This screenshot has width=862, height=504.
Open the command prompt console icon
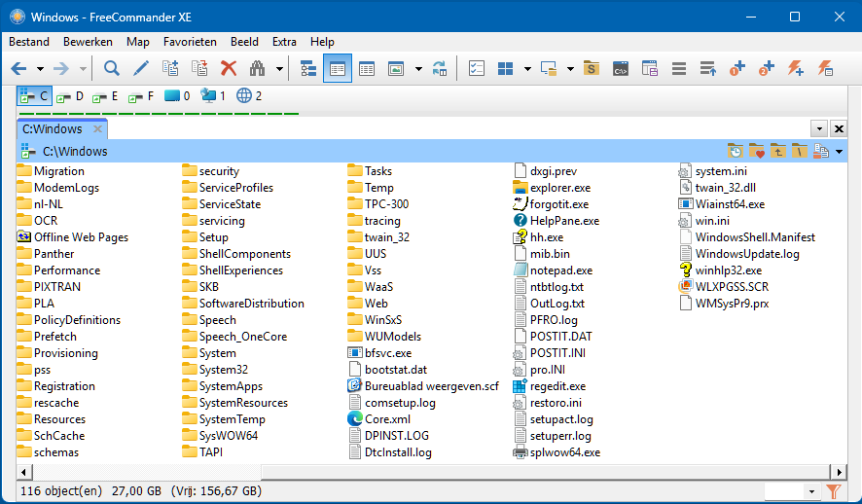click(621, 69)
